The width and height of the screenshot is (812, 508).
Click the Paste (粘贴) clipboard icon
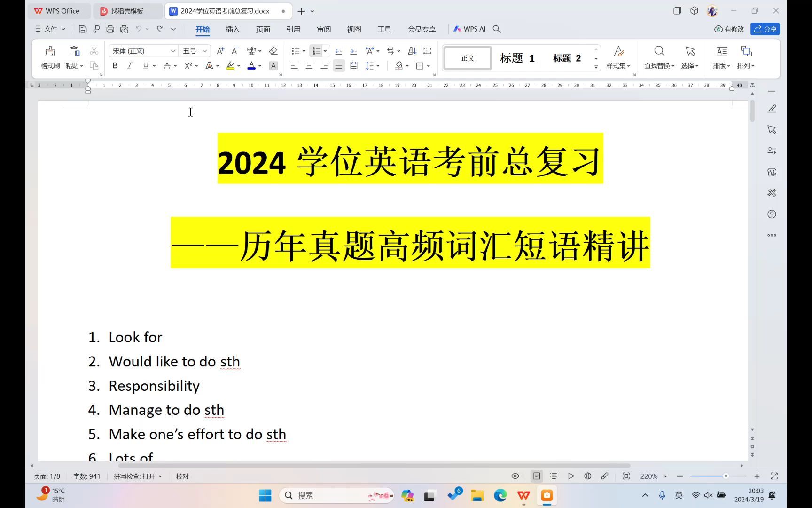click(x=74, y=51)
